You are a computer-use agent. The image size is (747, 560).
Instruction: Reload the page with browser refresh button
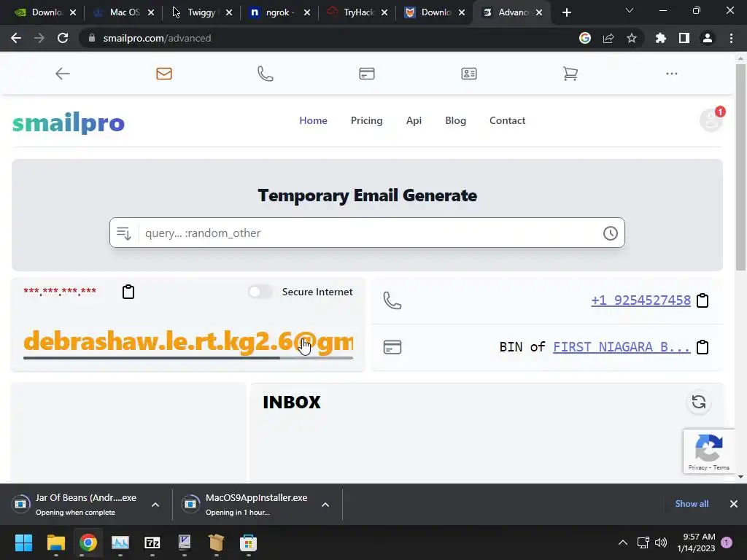click(63, 38)
